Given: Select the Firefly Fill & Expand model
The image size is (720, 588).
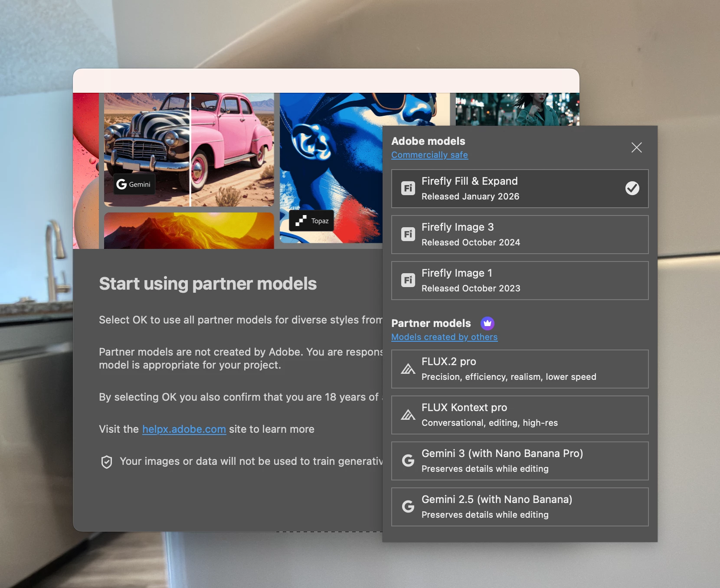Looking at the screenshot, I should (x=520, y=189).
